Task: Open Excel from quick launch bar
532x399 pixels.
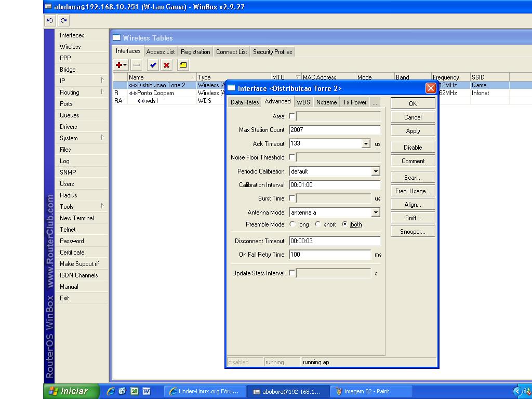Action: [x=135, y=391]
